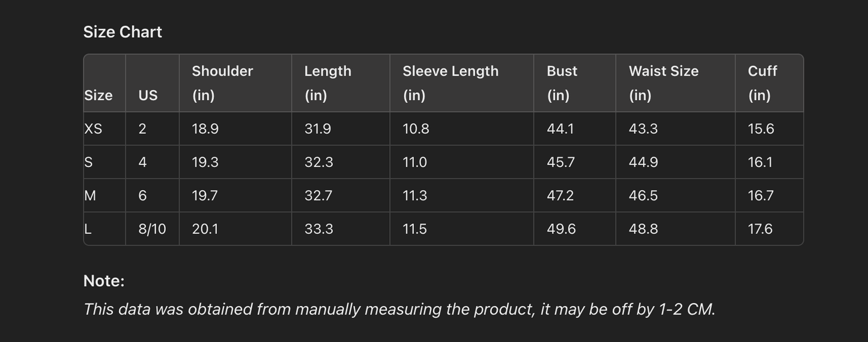This screenshot has height=342, width=868.
Task: Click the italic manual measuring disclaimer text
Action: pos(399,310)
